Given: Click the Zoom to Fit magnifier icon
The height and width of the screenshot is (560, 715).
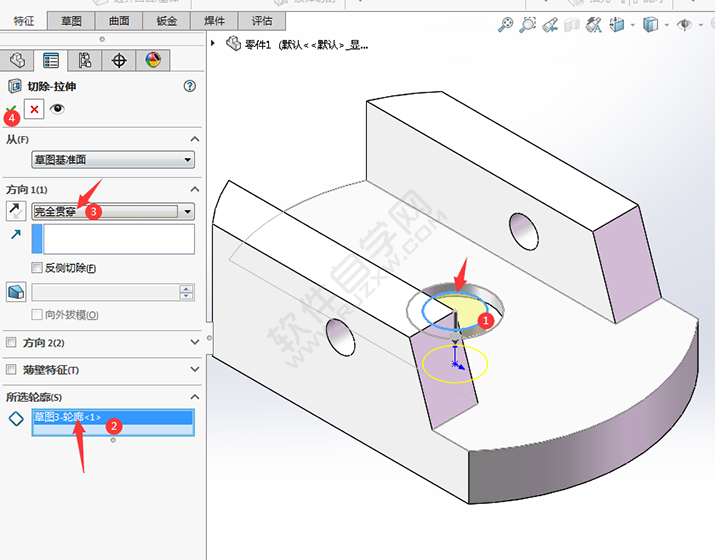Looking at the screenshot, I should pyautogui.click(x=505, y=24).
